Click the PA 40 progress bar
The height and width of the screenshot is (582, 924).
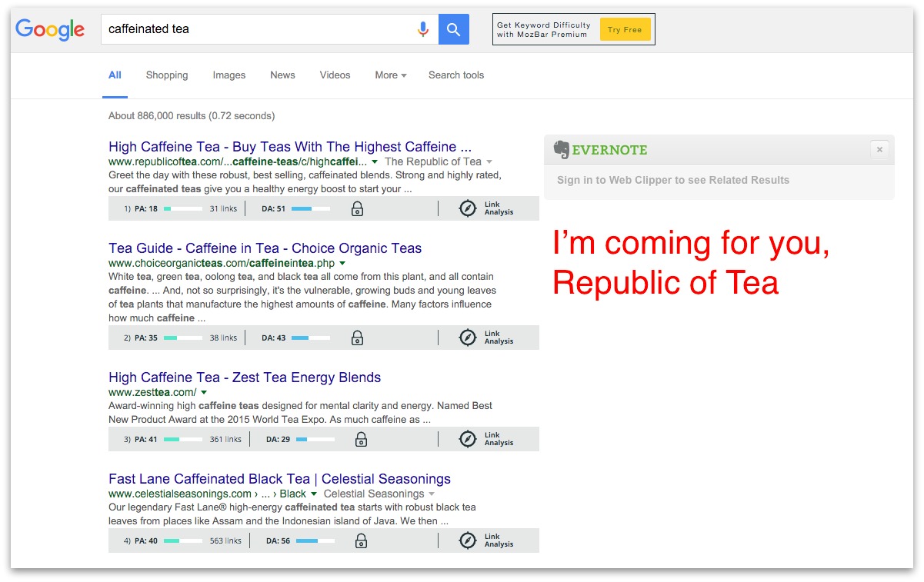183,540
